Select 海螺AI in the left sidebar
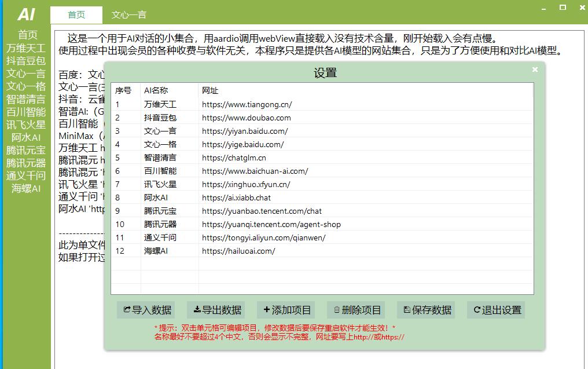 click(x=25, y=189)
